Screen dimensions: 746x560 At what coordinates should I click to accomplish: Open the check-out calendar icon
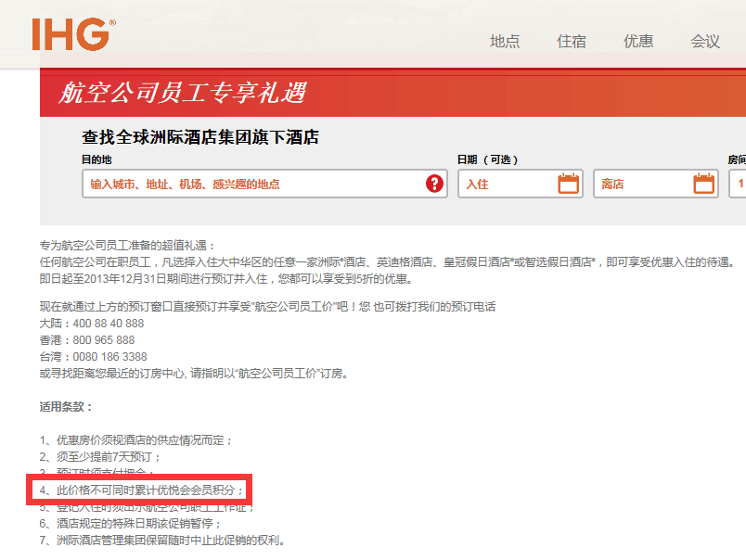703,184
